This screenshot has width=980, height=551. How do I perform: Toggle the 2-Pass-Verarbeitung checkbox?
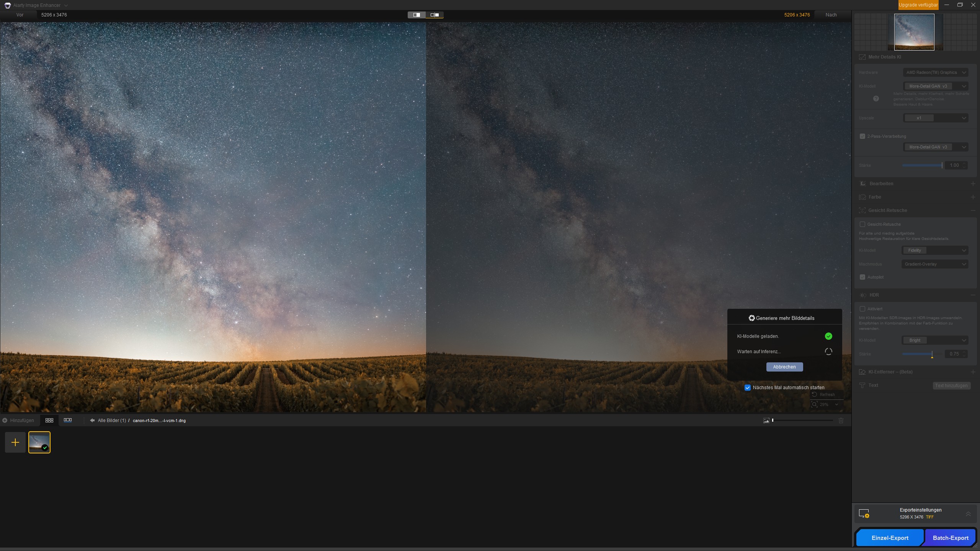tap(862, 136)
